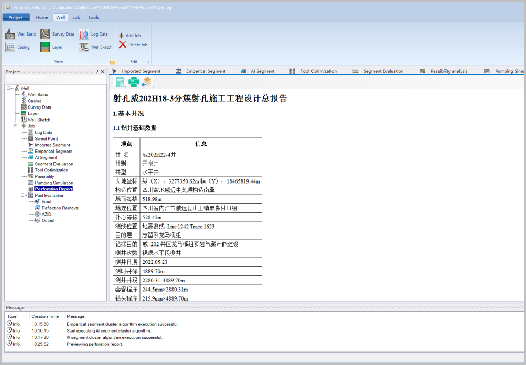Open the Empirical Segment document tab
526x365 pixels.
pos(201,71)
